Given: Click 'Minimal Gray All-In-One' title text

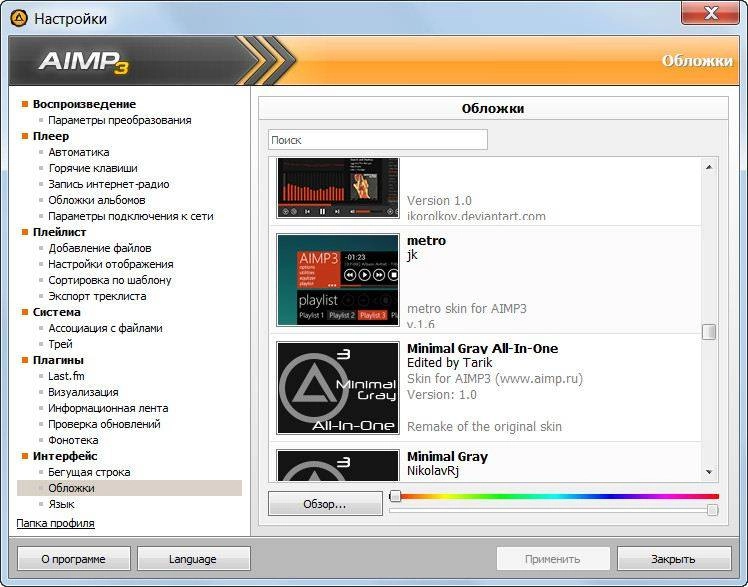Looking at the screenshot, I should [x=482, y=349].
